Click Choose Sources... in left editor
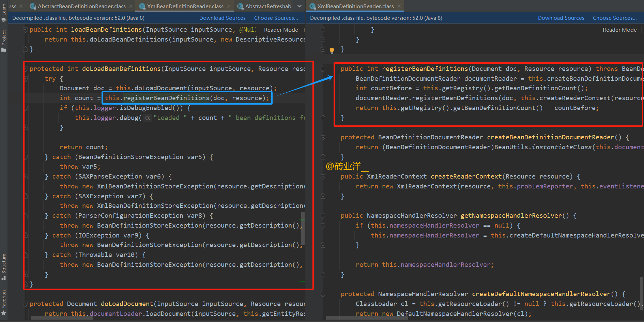This screenshot has height=322, width=644. [x=276, y=18]
